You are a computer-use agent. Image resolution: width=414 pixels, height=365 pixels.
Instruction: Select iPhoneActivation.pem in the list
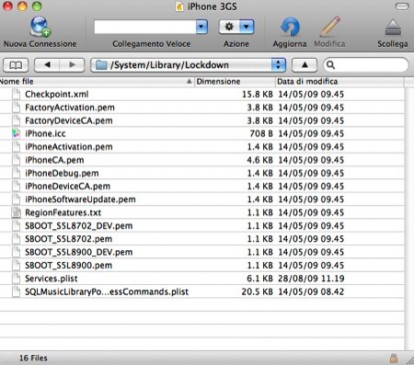tap(69, 147)
